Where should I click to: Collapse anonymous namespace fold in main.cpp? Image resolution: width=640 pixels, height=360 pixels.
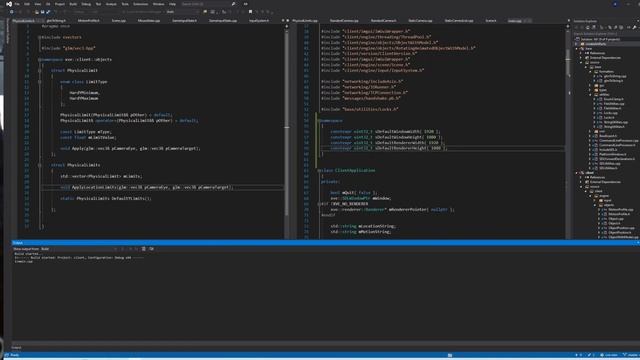[319, 121]
